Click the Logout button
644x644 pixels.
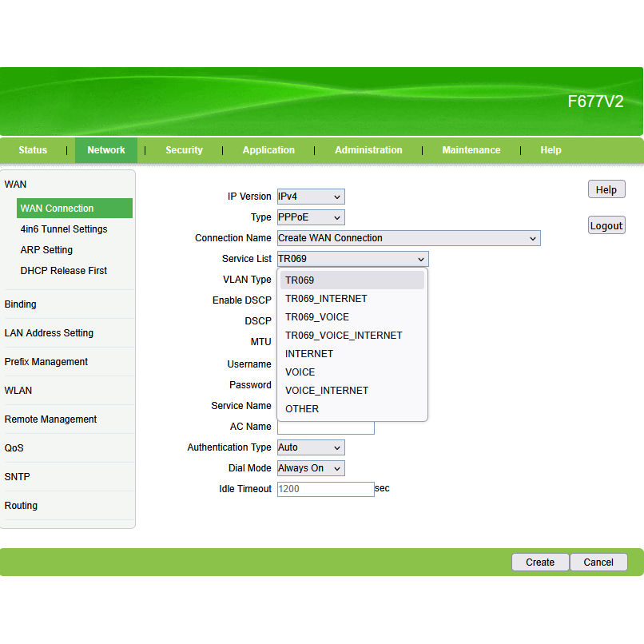coord(606,225)
